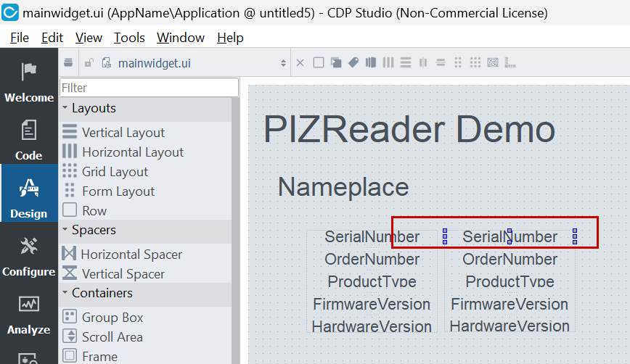This screenshot has height=364, width=630.
Task: Apply grid layout from toolbar
Action: pos(475,62)
